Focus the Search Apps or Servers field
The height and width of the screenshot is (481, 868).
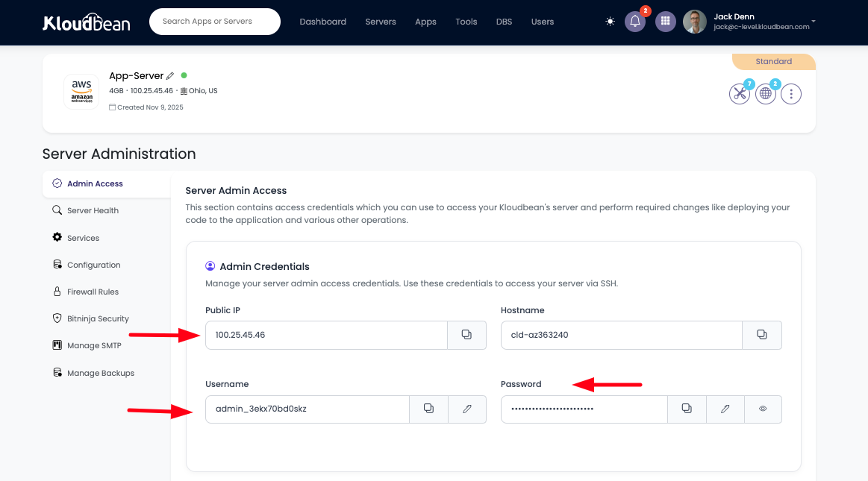tap(215, 22)
